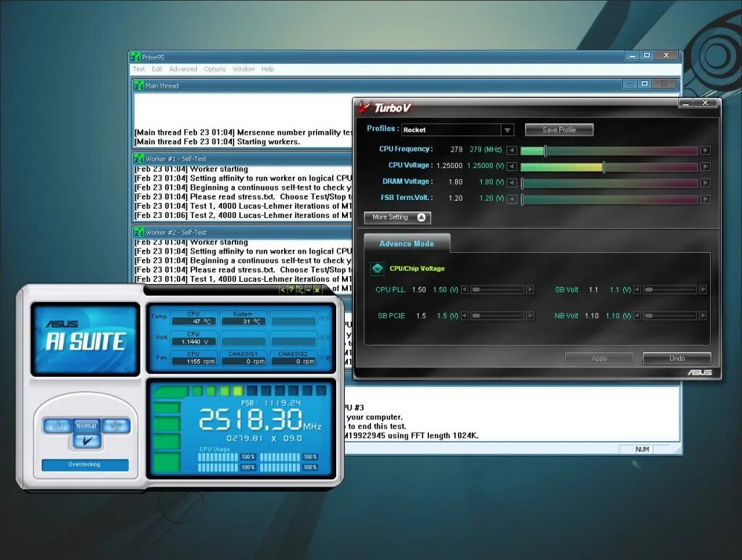Click the DRAM Voltage slider track
This screenshot has height=560, width=742.
(x=609, y=183)
